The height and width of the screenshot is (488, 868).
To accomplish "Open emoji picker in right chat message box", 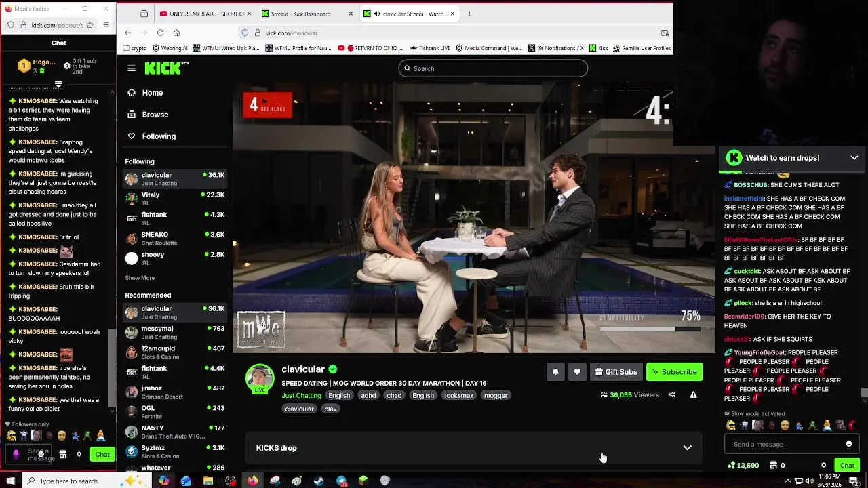I will pyautogui.click(x=848, y=444).
